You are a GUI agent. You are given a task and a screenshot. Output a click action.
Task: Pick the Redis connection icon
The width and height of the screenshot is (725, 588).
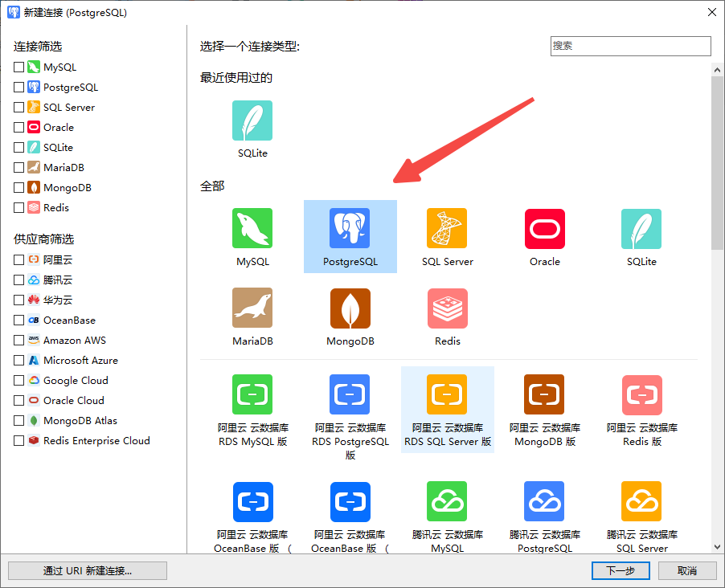coord(448,308)
